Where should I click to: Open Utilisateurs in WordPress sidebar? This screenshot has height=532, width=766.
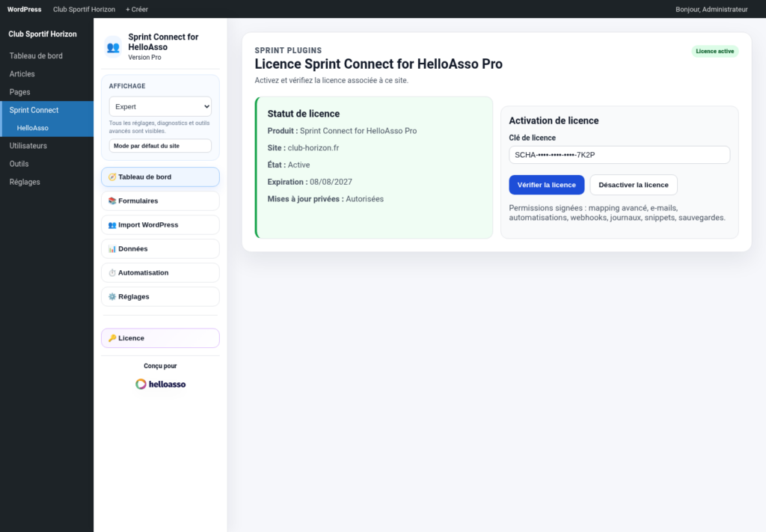coord(46,146)
